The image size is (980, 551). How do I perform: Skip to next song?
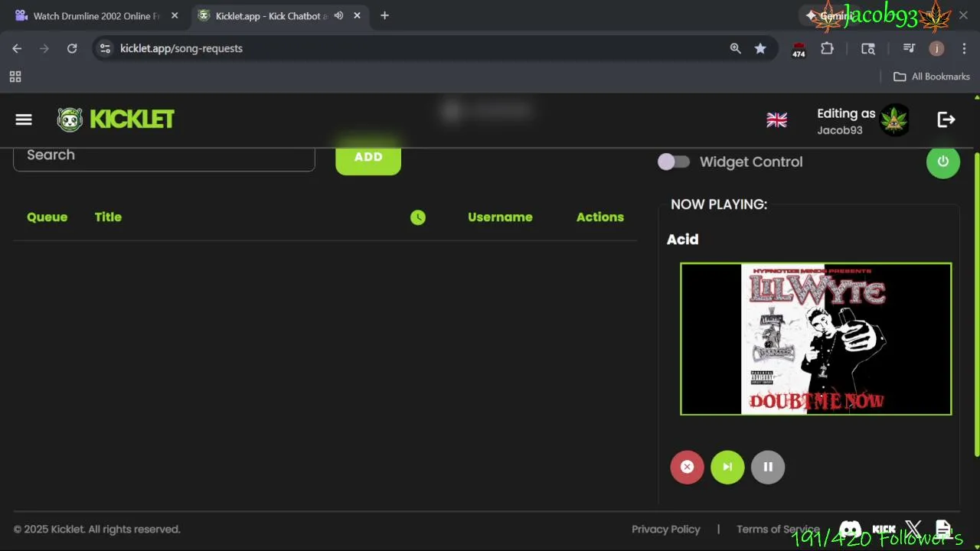(x=727, y=467)
